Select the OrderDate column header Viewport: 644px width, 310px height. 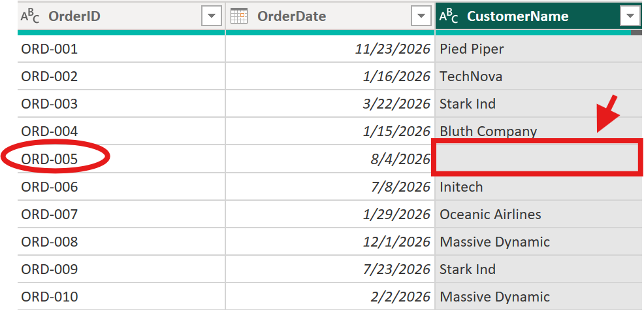tap(330, 16)
